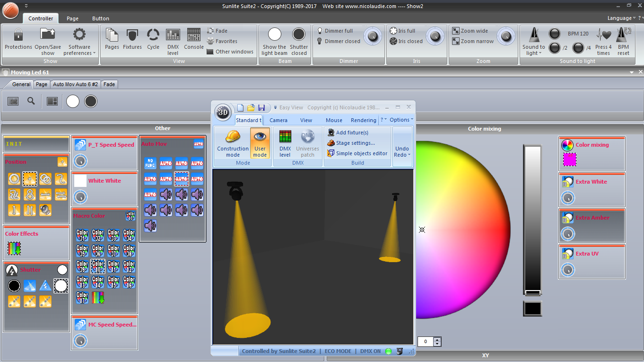This screenshot has width=644, height=362.
Task: Click DMX level in Easy View ribbon
Action: click(285, 143)
